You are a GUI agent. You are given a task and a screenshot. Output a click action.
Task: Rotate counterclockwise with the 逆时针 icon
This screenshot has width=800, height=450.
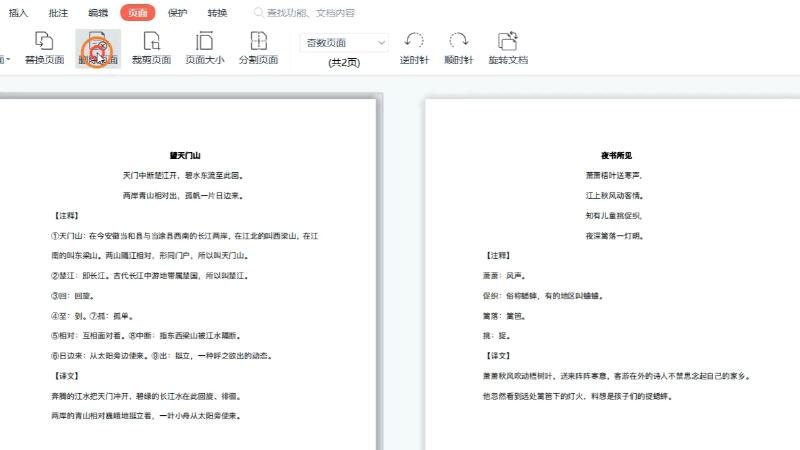click(414, 42)
